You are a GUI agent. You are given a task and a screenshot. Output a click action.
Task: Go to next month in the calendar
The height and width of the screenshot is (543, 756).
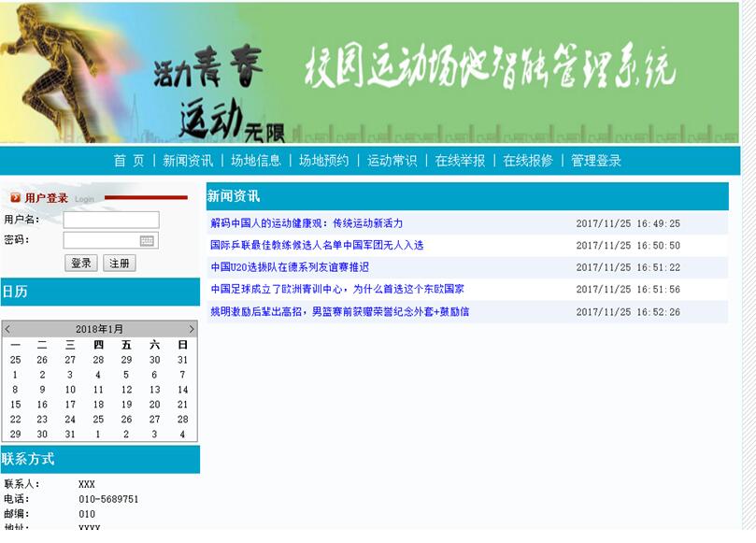190,329
